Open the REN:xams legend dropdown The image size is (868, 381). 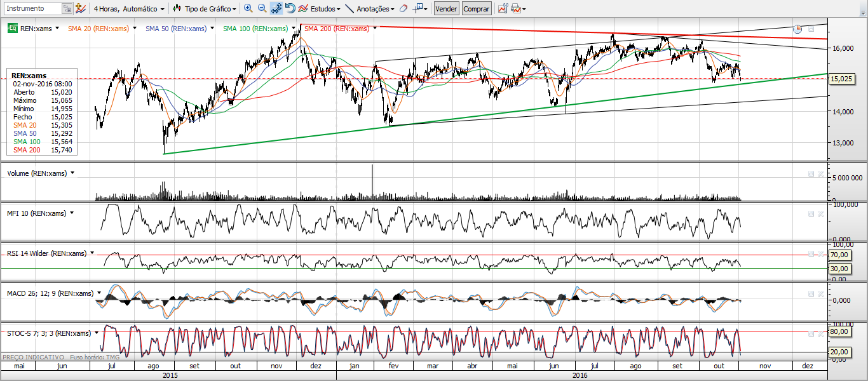[57, 29]
